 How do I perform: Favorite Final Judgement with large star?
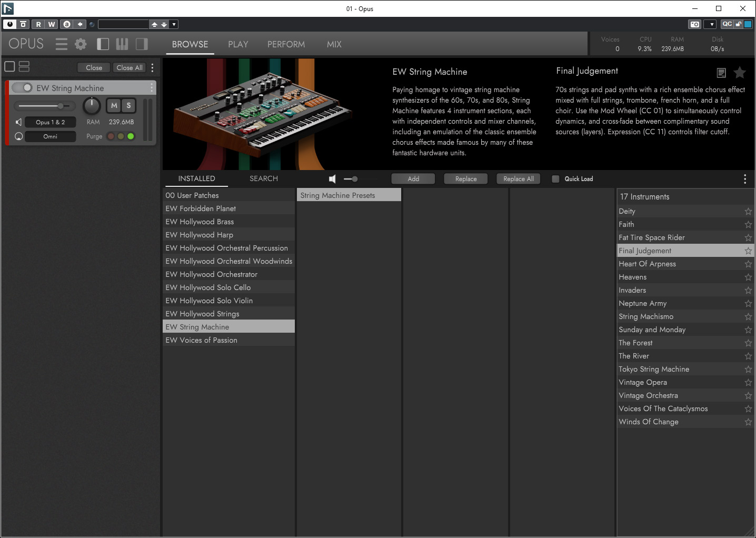tap(740, 73)
